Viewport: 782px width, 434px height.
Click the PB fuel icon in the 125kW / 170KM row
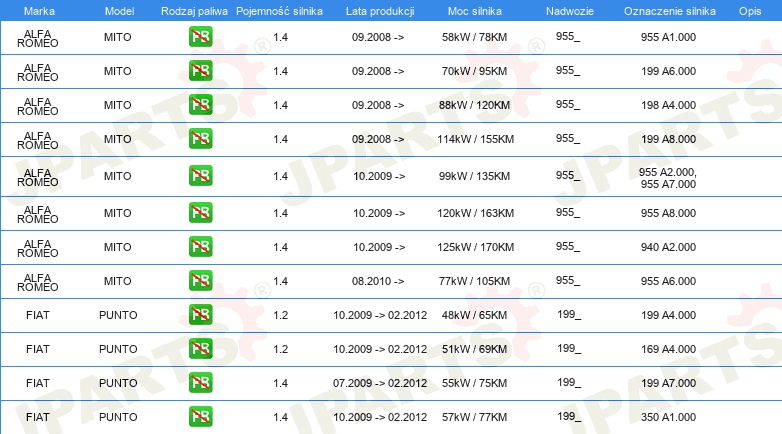click(x=200, y=246)
